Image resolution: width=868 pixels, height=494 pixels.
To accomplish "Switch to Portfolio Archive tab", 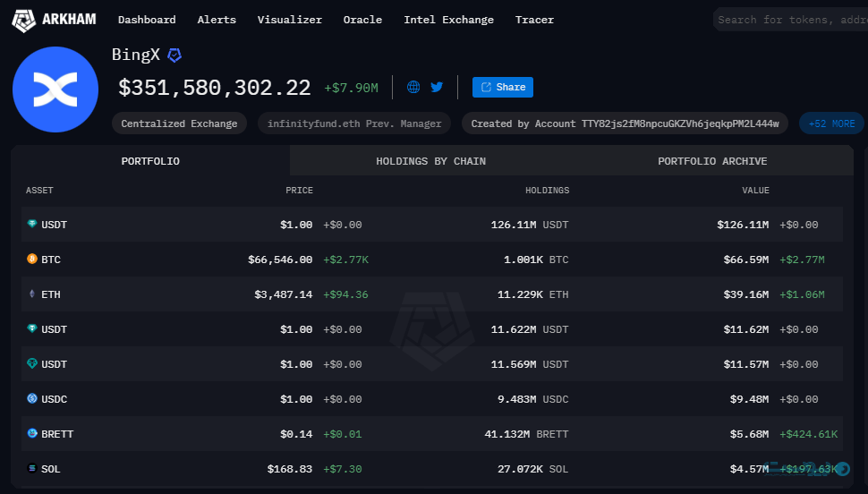I will 712,161.
